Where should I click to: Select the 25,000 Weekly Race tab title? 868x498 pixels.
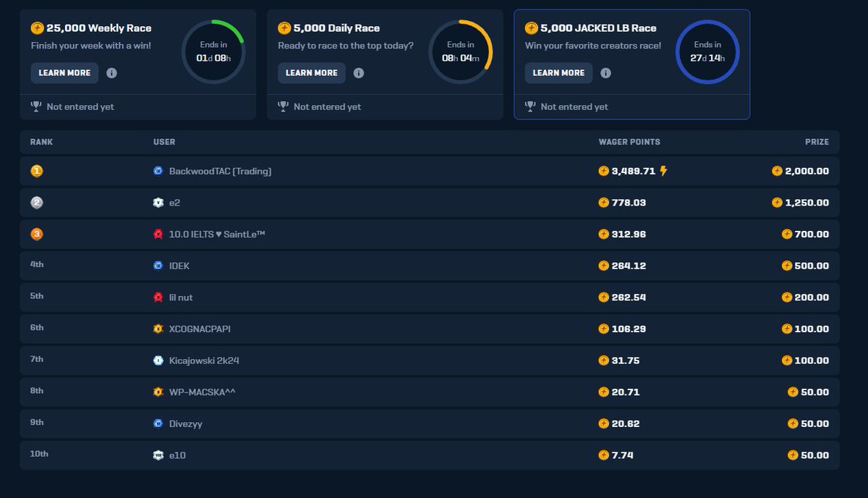[99, 28]
